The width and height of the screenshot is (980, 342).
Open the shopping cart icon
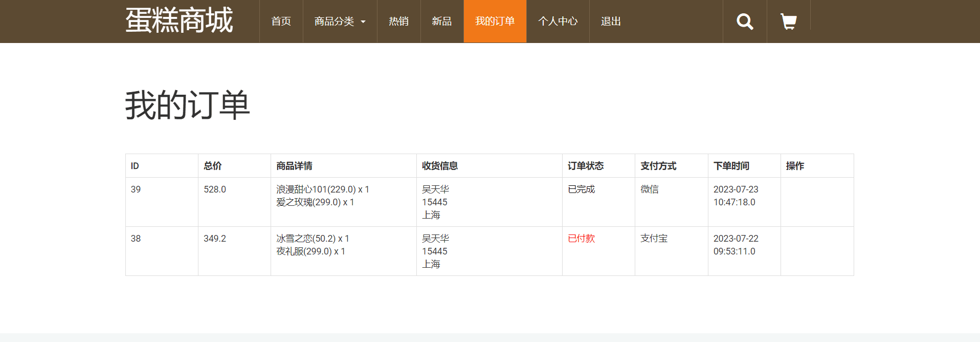788,22
